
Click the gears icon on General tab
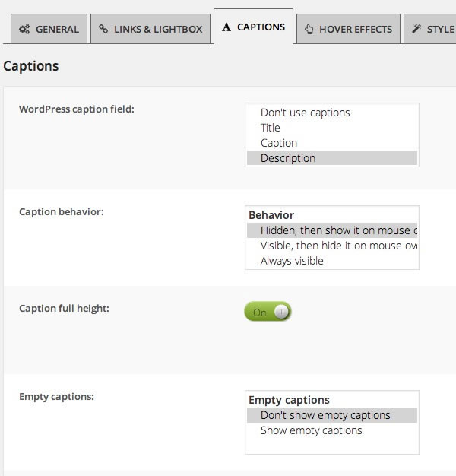[24, 29]
